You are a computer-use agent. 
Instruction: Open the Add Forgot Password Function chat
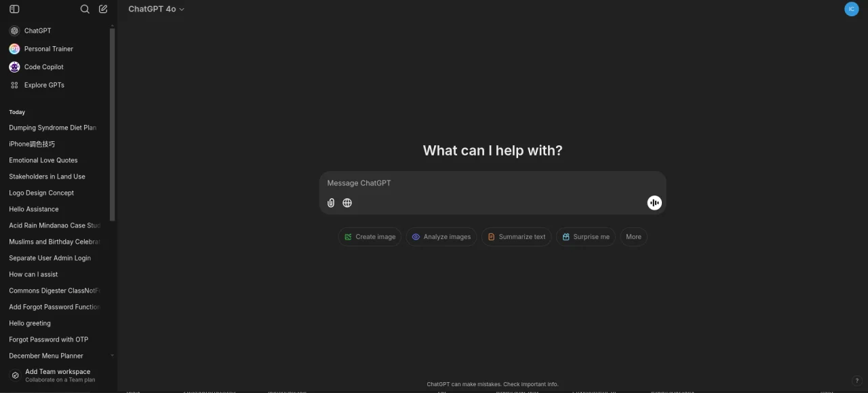[56, 307]
